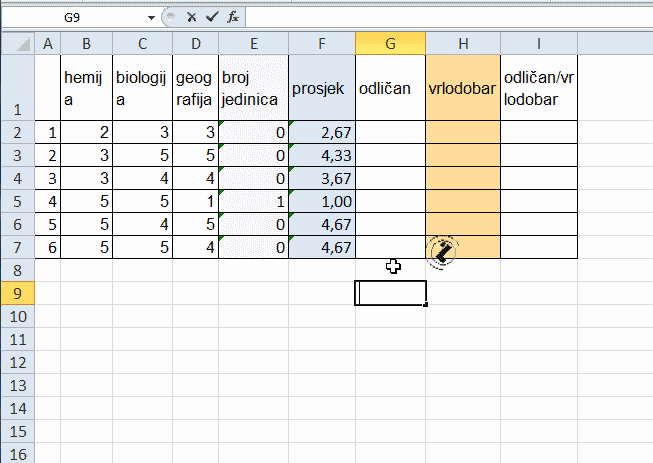Select row 1 header
This screenshot has width=653, height=463.
[x=17, y=88]
